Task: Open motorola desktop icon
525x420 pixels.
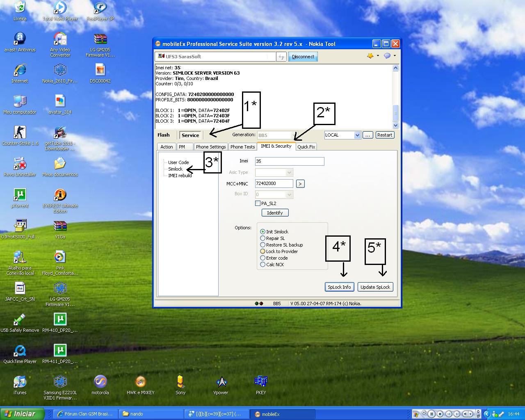Action: (x=100, y=385)
